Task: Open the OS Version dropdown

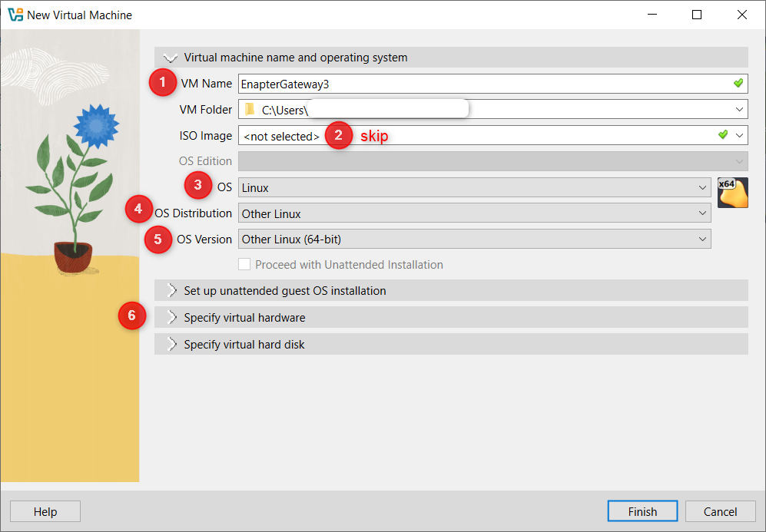Action: point(703,239)
